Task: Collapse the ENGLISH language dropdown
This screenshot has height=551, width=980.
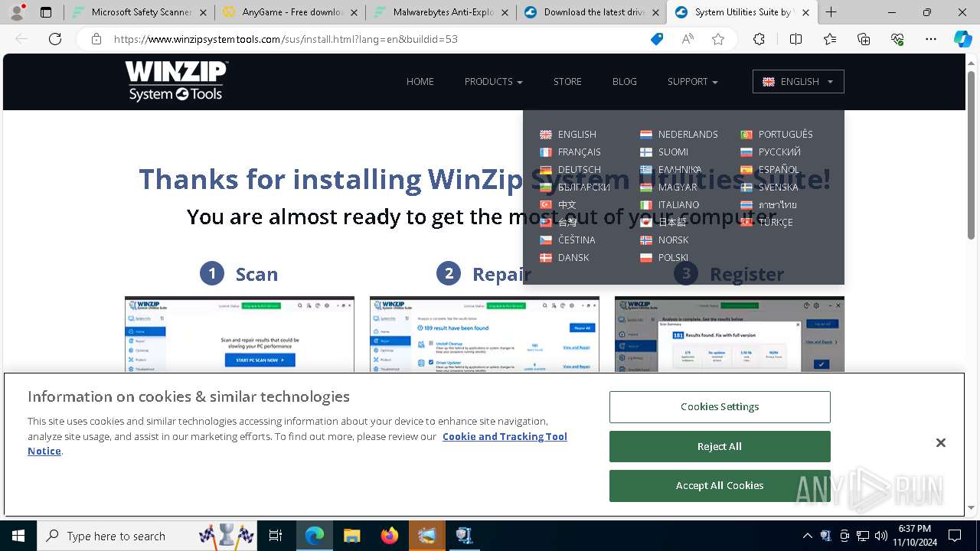Action: pyautogui.click(x=799, y=82)
